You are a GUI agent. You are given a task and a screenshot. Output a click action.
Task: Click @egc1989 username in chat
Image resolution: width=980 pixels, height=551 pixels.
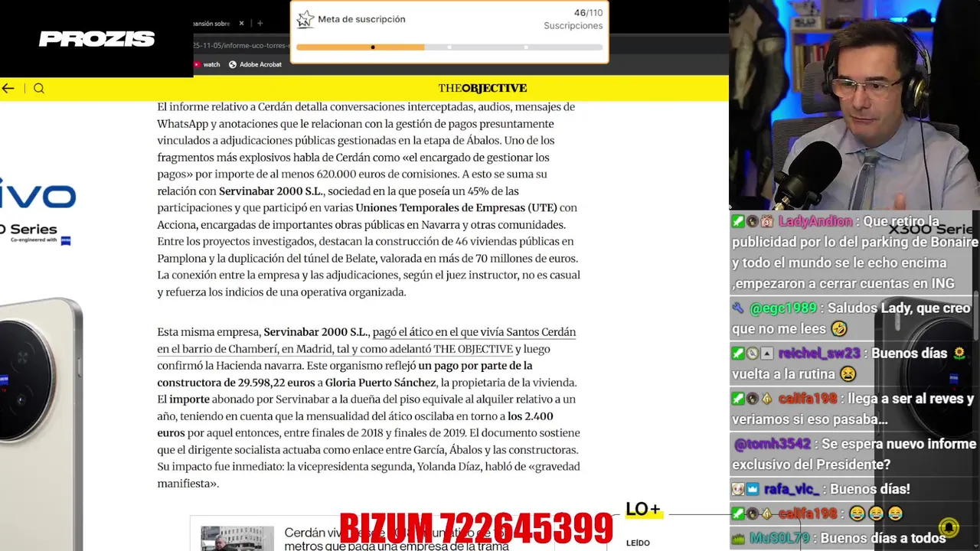[x=783, y=308]
